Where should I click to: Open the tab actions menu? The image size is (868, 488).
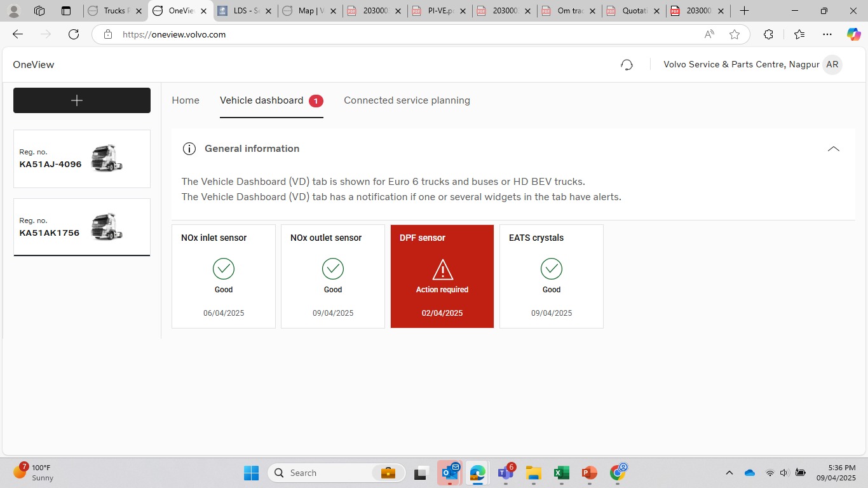tap(66, 11)
